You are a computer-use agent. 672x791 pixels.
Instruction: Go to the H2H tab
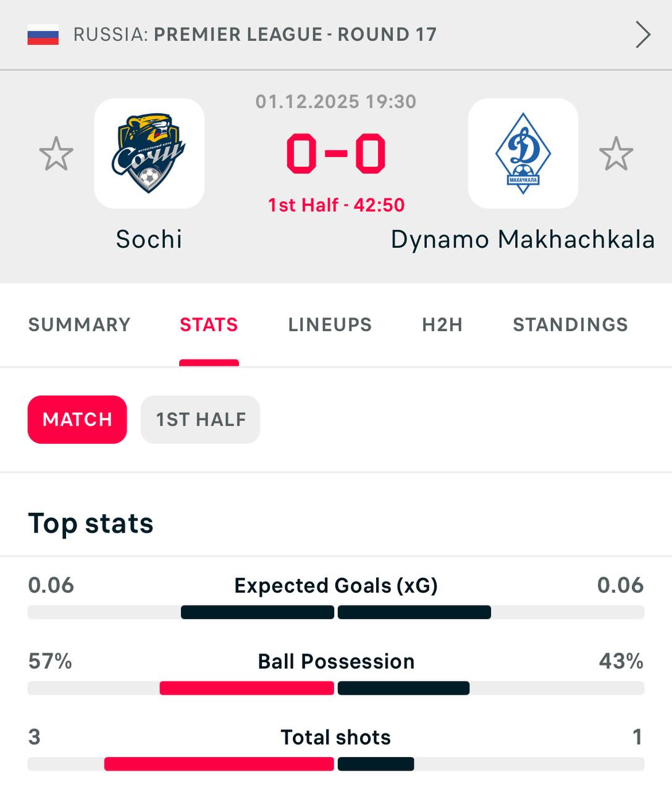[x=442, y=324]
